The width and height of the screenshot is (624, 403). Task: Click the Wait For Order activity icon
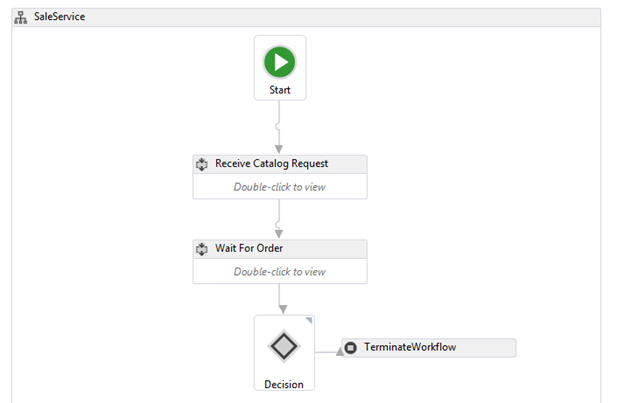(x=202, y=249)
